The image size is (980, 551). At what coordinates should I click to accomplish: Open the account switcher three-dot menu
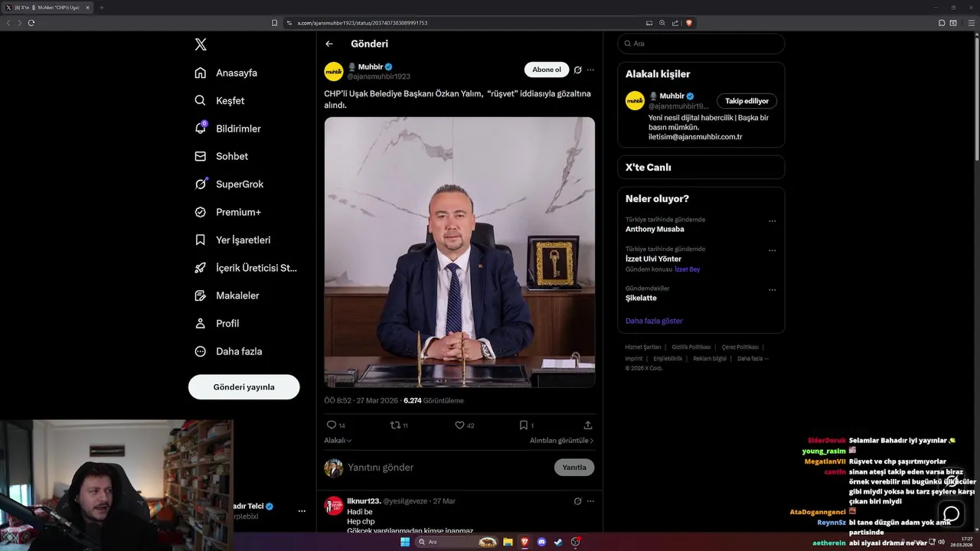302,510
